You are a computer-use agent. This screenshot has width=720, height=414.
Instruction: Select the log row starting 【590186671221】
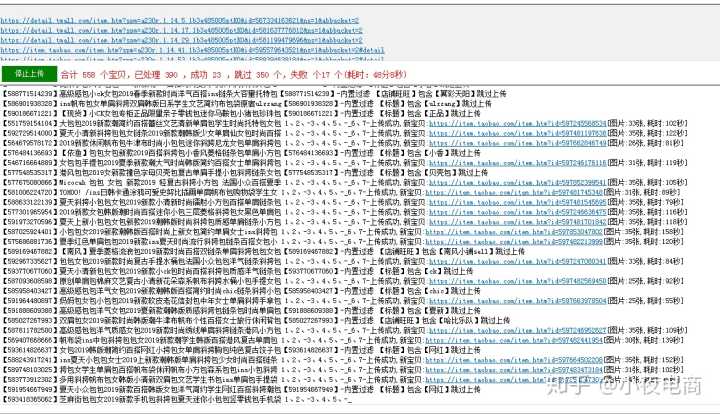pyautogui.click(x=241, y=114)
